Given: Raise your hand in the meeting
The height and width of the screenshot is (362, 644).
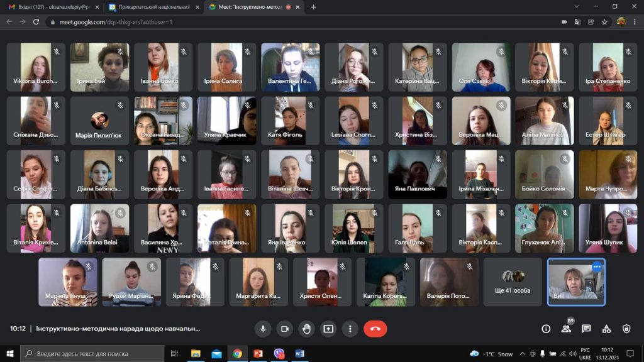Looking at the screenshot, I should 306,329.
